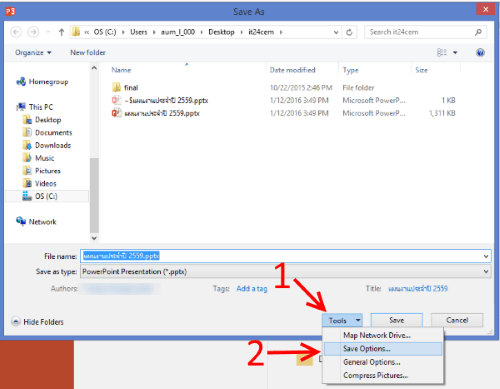This screenshot has width=500, height=389.
Task: Click the final folder icon
Action: tap(116, 88)
